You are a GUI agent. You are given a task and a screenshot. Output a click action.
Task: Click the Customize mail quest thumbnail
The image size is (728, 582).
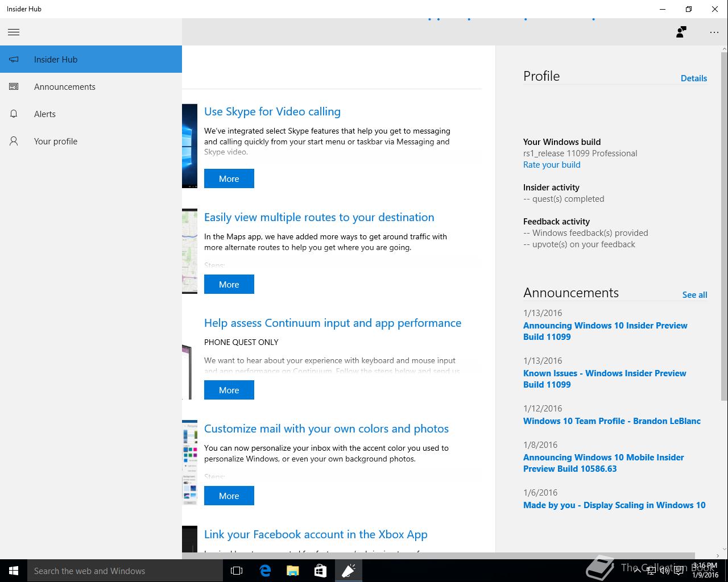click(190, 463)
